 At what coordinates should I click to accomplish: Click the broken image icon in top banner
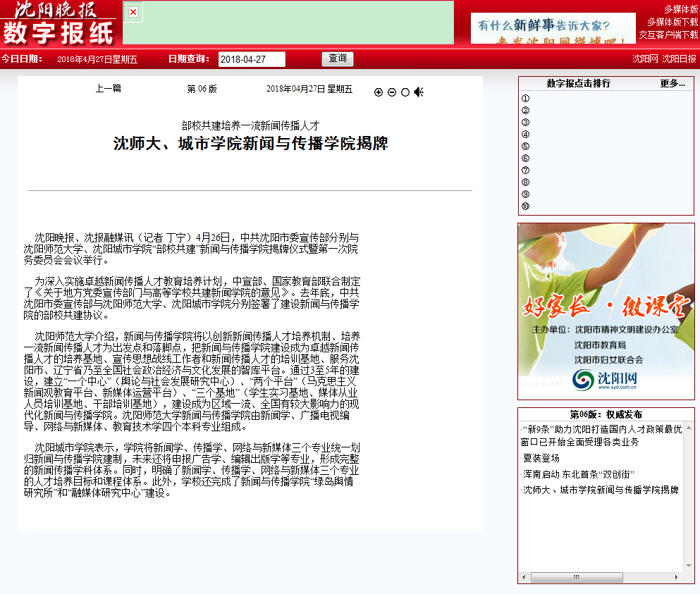134,12
